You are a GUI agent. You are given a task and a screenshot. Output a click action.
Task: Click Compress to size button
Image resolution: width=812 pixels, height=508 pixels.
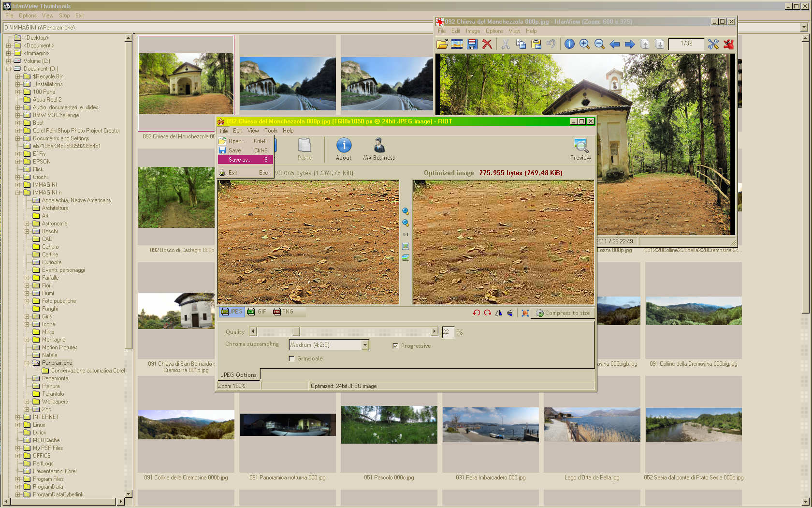tap(563, 313)
